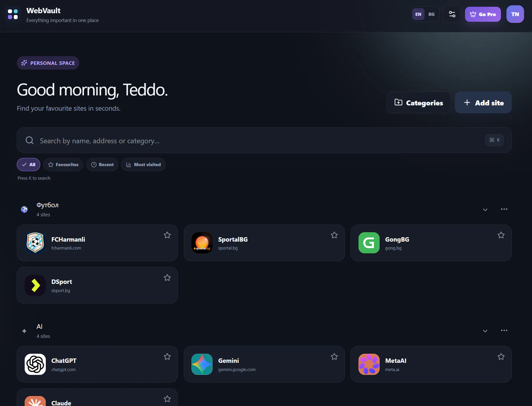Open the Gemini star logo
Screen dimensions: 532x406
point(202,364)
